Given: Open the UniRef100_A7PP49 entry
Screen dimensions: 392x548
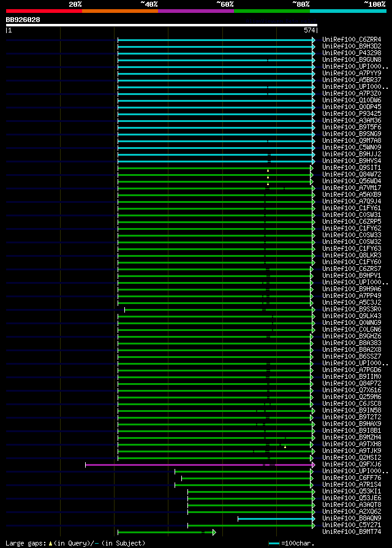Looking at the screenshot, I should pos(352,296).
